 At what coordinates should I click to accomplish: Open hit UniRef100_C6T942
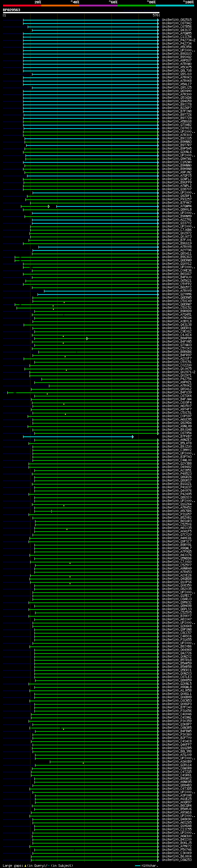(177, 23)
